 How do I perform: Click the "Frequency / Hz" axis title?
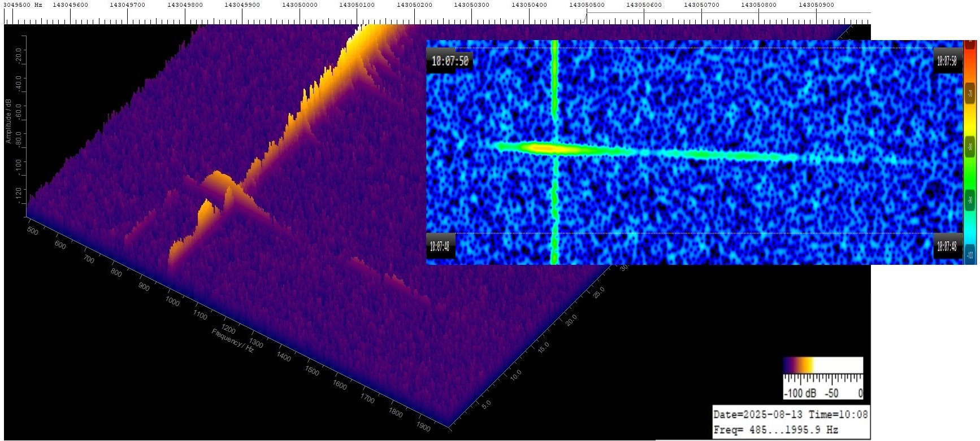[233, 340]
